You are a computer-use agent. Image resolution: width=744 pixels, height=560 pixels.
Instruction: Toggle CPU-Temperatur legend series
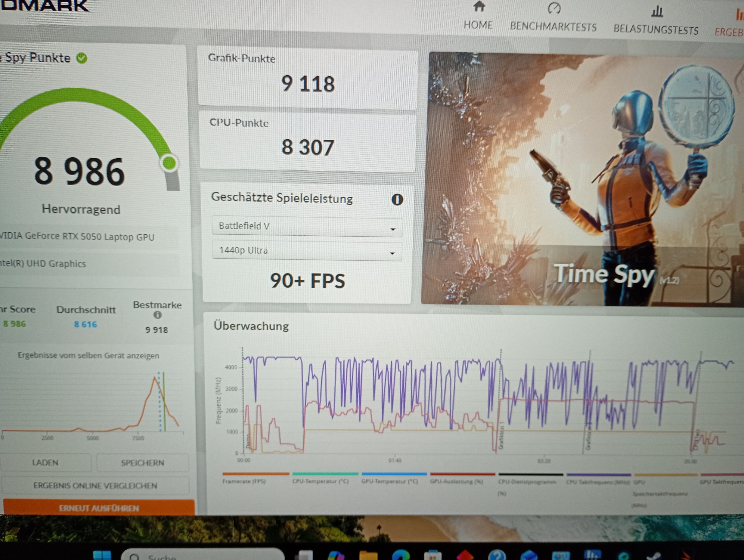click(x=320, y=481)
